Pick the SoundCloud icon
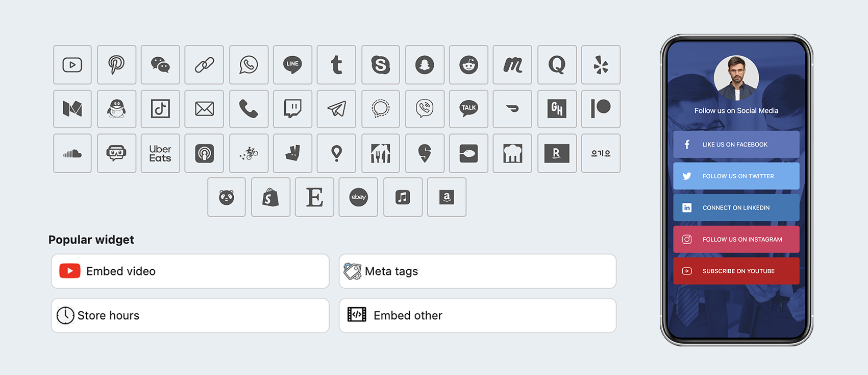868x375 pixels. point(72,153)
